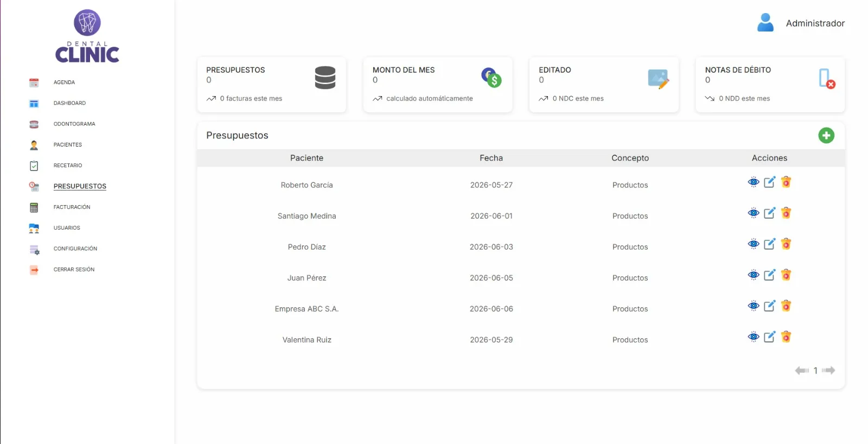Edit Juan Pérez's budget

click(x=770, y=275)
